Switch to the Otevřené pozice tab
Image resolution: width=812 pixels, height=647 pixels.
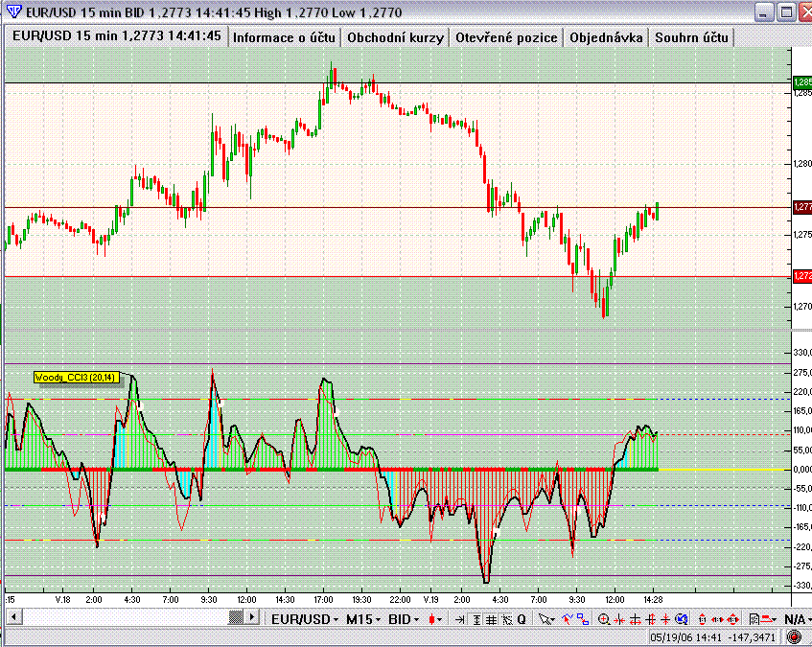click(x=506, y=37)
